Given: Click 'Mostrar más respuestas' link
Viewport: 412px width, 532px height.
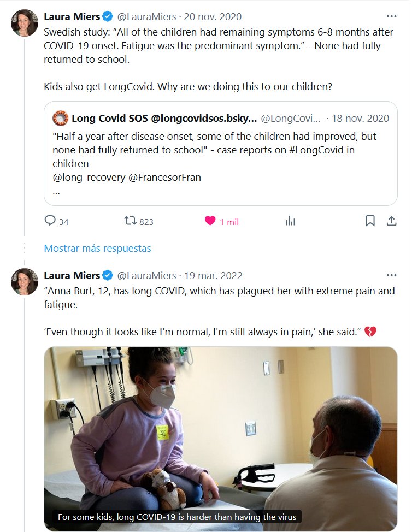Looking at the screenshot, I should point(97,248).
